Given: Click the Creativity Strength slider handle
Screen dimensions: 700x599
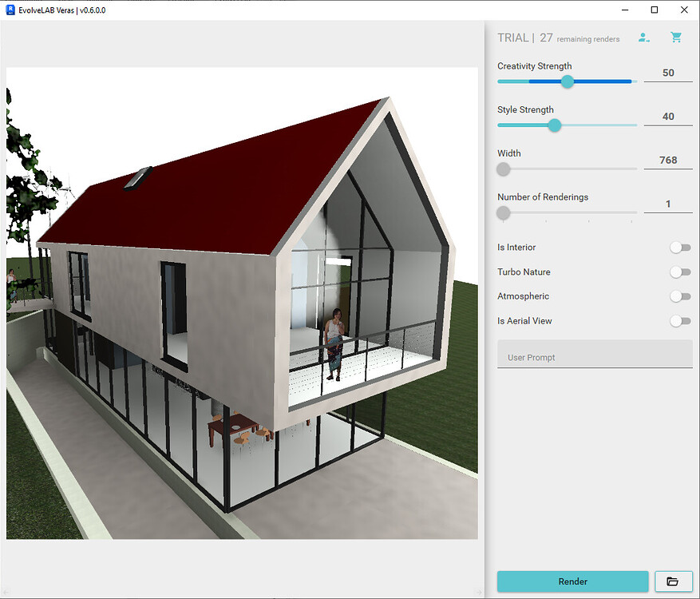Looking at the screenshot, I should tap(567, 81).
